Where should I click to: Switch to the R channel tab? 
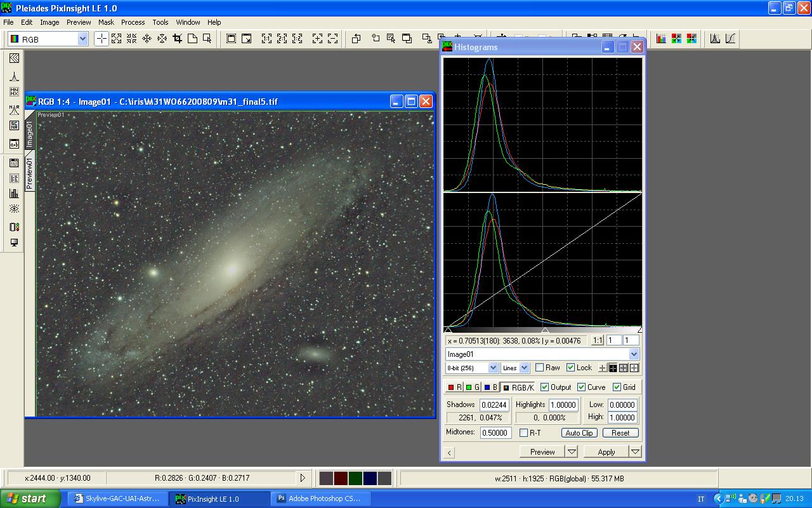pyautogui.click(x=455, y=387)
